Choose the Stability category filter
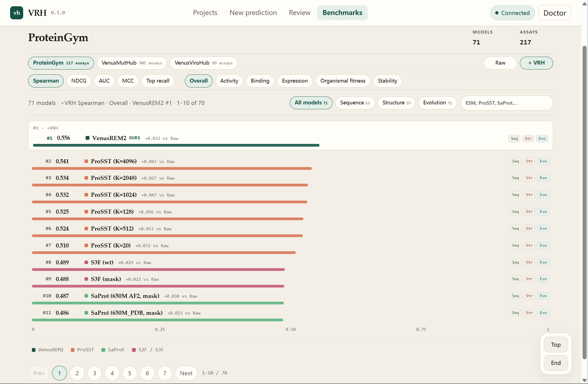The width and height of the screenshot is (588, 384). point(387,81)
